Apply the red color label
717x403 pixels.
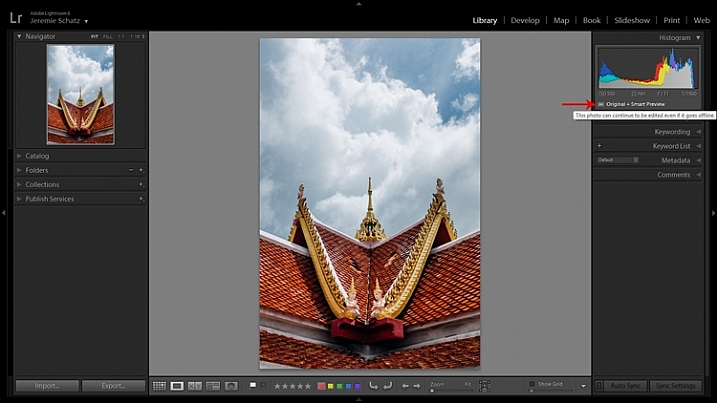pos(321,386)
